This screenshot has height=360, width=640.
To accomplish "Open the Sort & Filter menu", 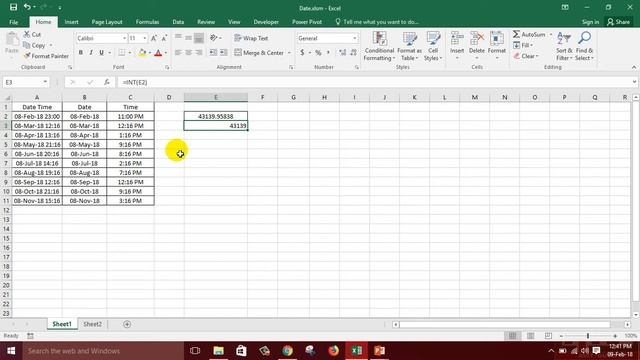I will [x=564, y=46].
